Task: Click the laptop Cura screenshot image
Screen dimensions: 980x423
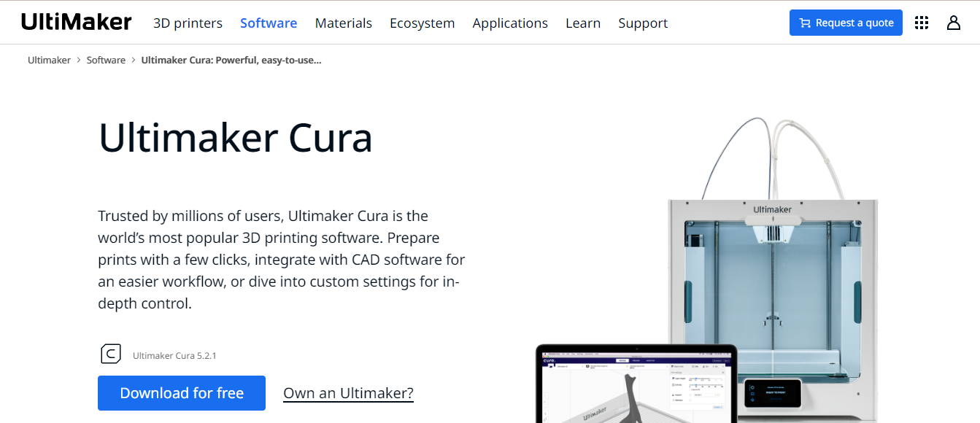Action: pos(637,384)
